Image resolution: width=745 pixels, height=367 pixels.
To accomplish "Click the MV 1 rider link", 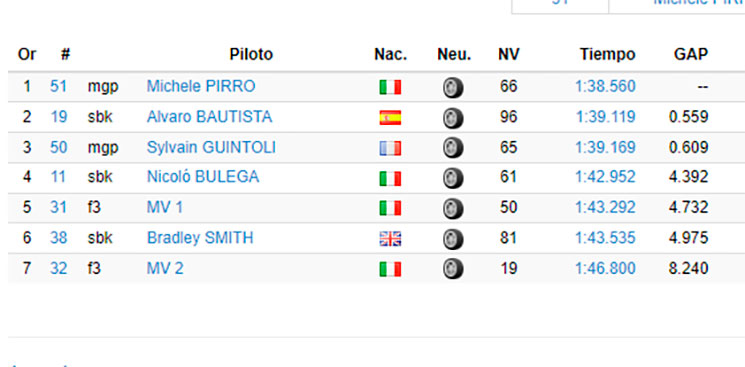I will tap(164, 208).
